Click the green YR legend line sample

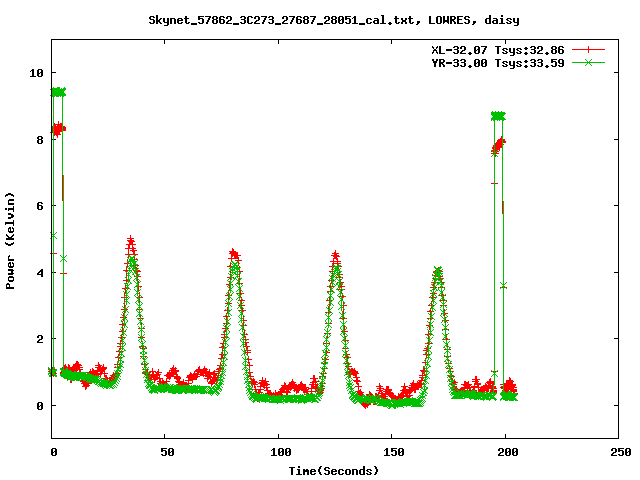pos(588,62)
